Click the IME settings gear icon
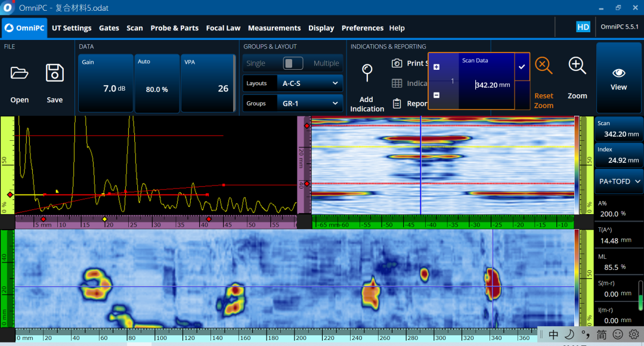The width and height of the screenshot is (644, 346). (x=634, y=335)
